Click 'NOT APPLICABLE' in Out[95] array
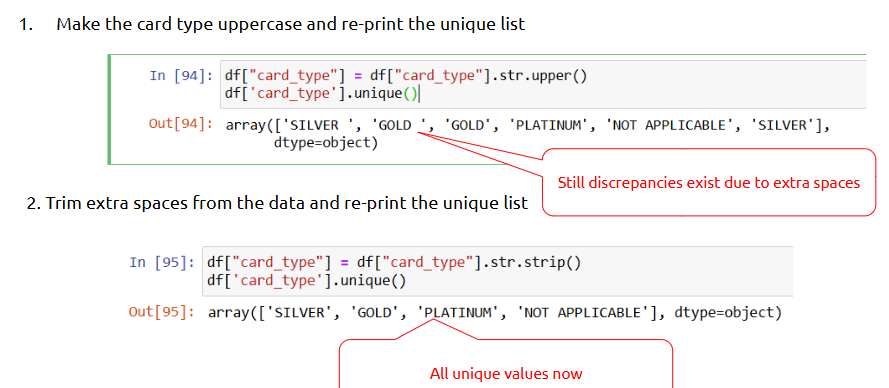The height and width of the screenshot is (388, 889). tap(583, 312)
